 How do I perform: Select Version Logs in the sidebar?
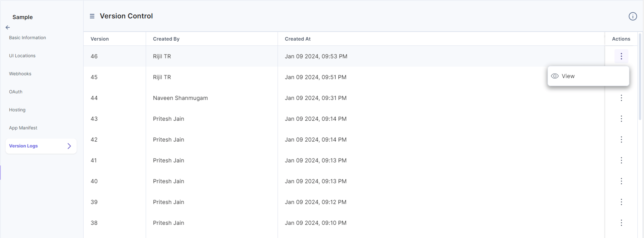click(41, 146)
